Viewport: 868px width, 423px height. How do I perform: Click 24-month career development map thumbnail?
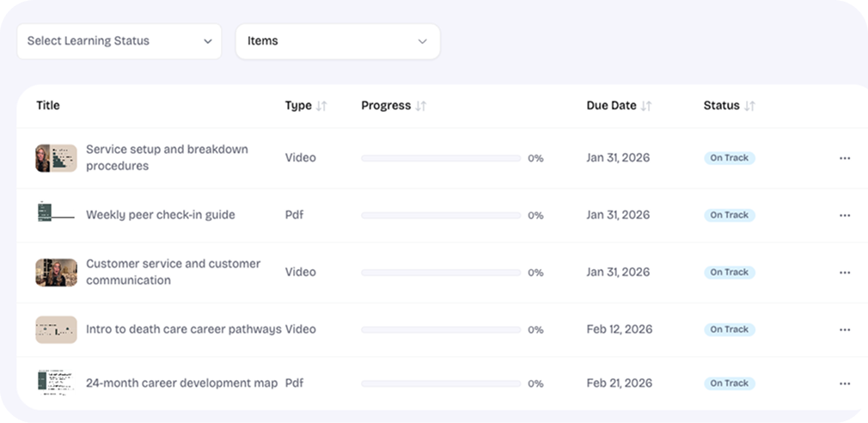click(x=56, y=383)
